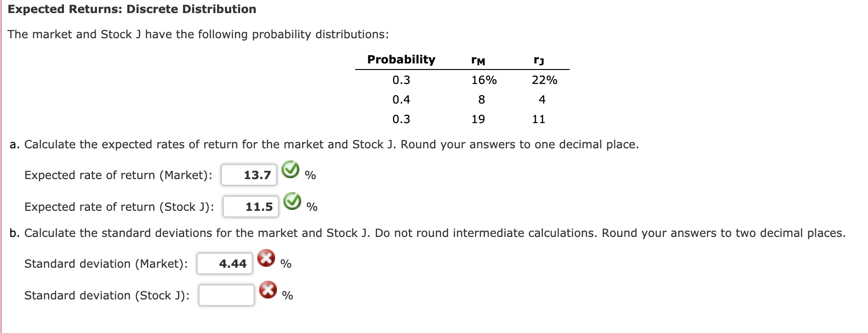The width and height of the screenshot is (868, 333).
Task: Click the red X beside Market standard deviation
Action: tap(266, 260)
